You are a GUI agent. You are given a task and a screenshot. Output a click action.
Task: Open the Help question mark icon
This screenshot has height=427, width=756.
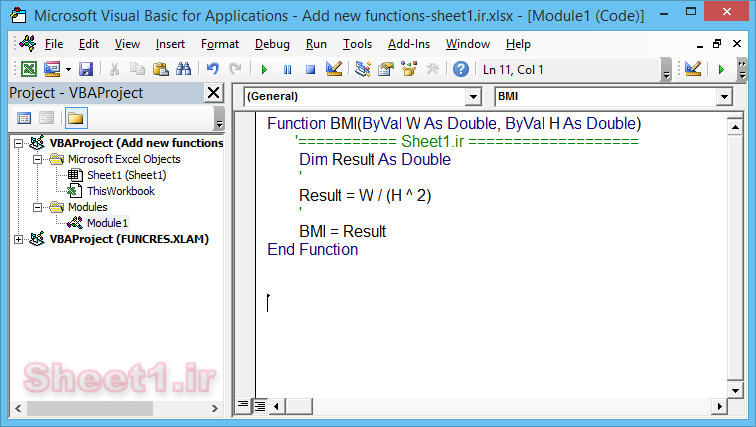pyautogui.click(x=460, y=69)
